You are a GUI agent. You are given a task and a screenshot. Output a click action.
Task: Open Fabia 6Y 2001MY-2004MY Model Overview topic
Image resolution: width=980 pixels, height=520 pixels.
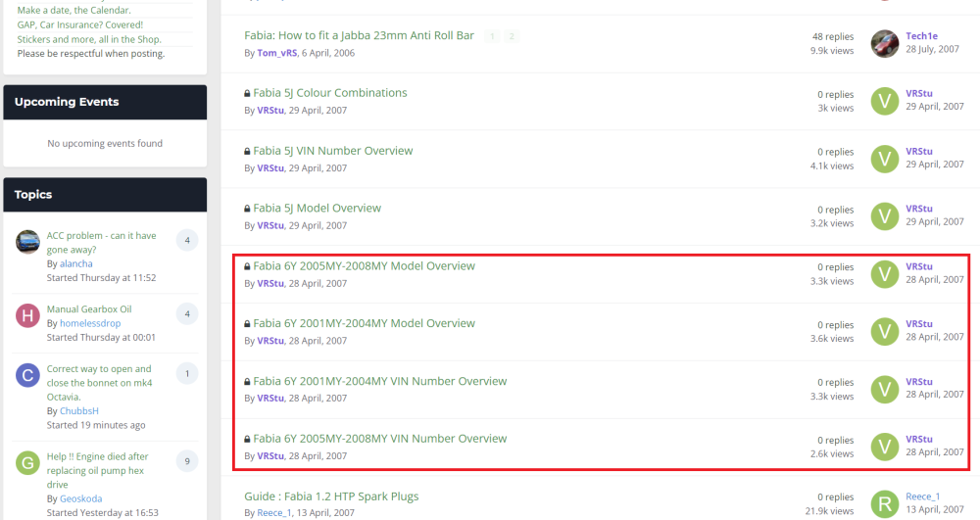pos(364,323)
